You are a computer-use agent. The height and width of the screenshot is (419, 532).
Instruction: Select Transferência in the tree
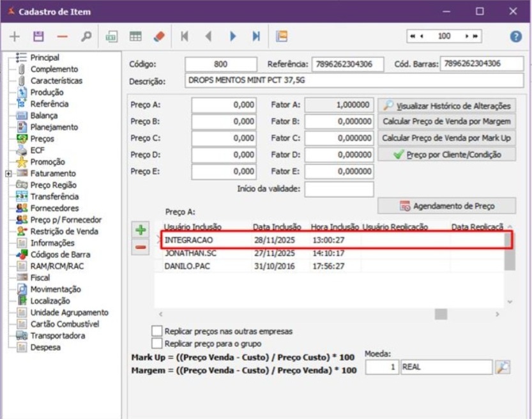55,197
